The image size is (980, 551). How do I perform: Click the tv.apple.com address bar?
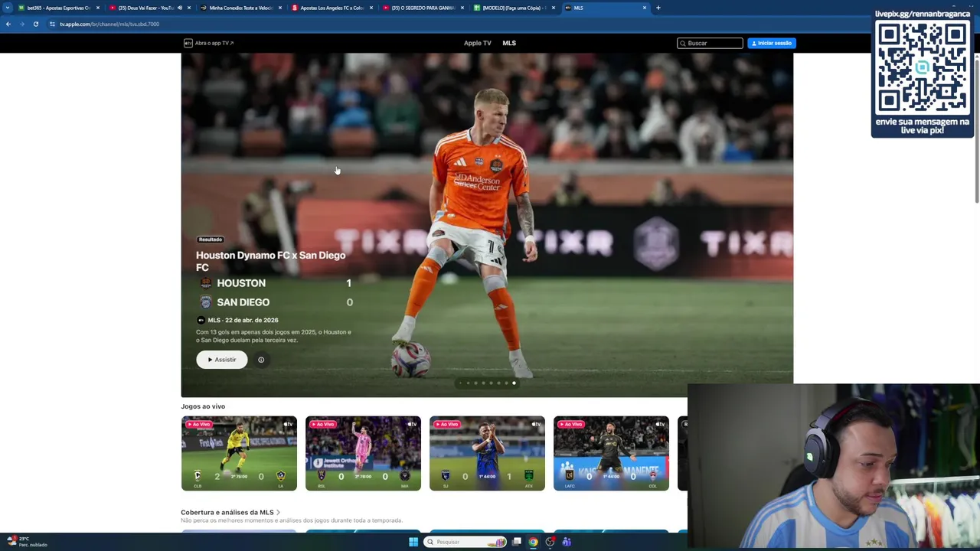pos(109,24)
